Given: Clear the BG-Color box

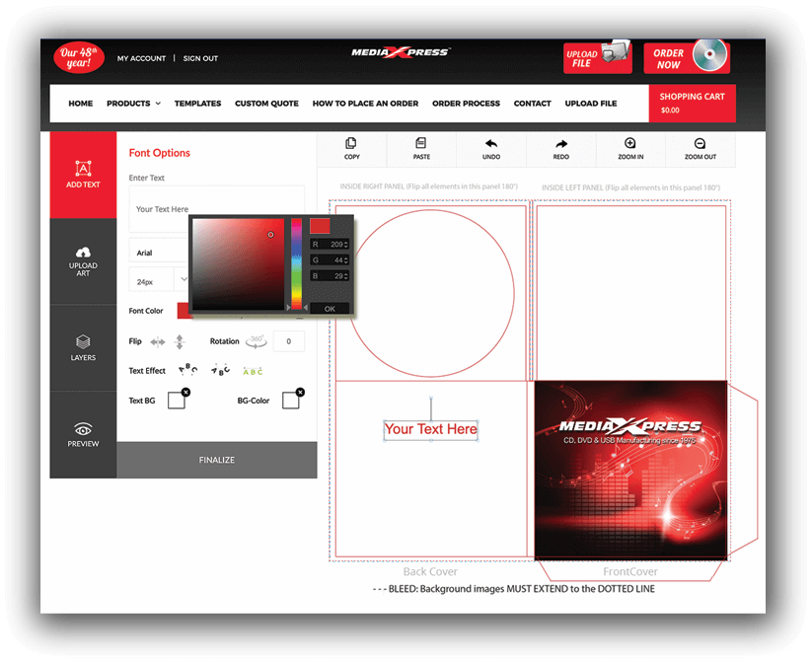Looking at the screenshot, I should pos(300,393).
